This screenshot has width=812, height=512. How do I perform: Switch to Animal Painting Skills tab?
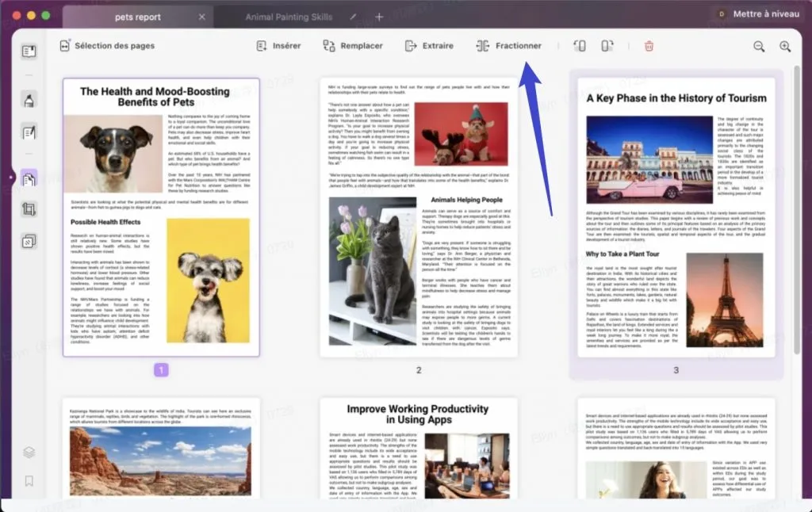tap(289, 17)
